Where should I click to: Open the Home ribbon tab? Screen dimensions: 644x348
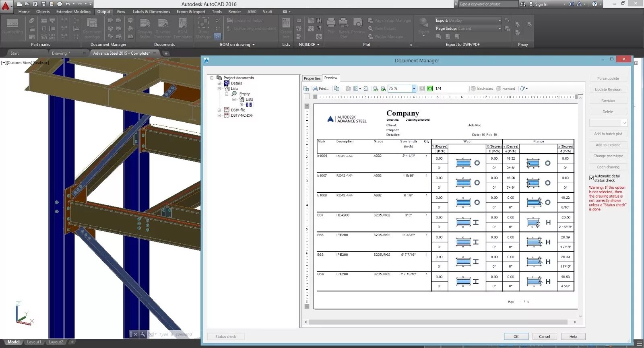pyautogui.click(x=24, y=12)
